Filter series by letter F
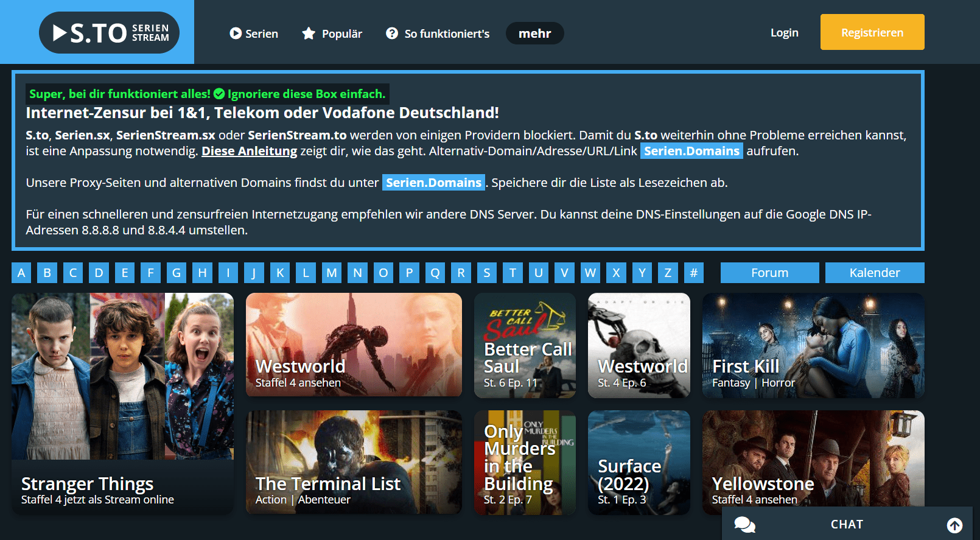 [150, 273]
